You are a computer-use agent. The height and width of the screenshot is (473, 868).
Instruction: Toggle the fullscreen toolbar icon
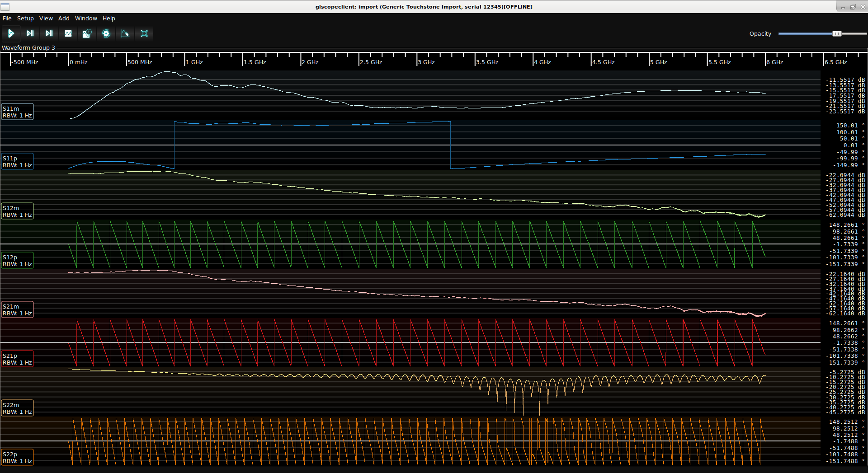pyautogui.click(x=144, y=33)
